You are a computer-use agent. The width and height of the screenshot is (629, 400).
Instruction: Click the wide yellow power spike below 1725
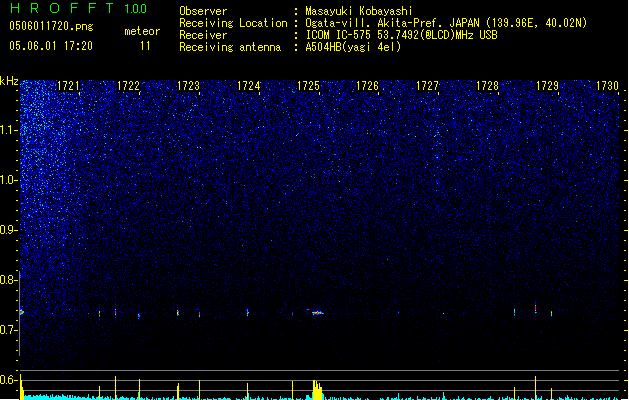[317, 390]
